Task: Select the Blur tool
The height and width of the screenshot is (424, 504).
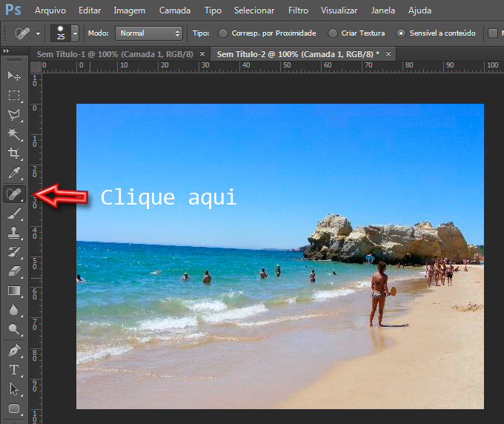Action: click(14, 310)
